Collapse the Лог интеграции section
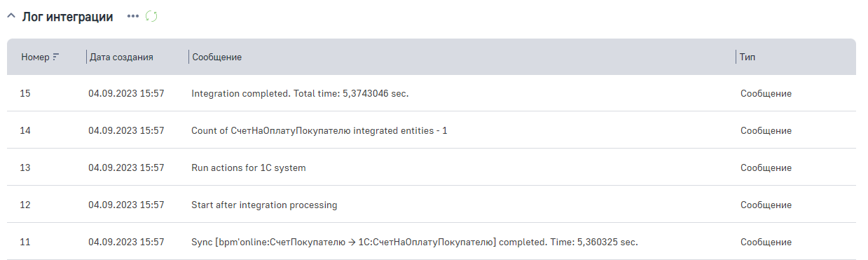 click(x=11, y=17)
